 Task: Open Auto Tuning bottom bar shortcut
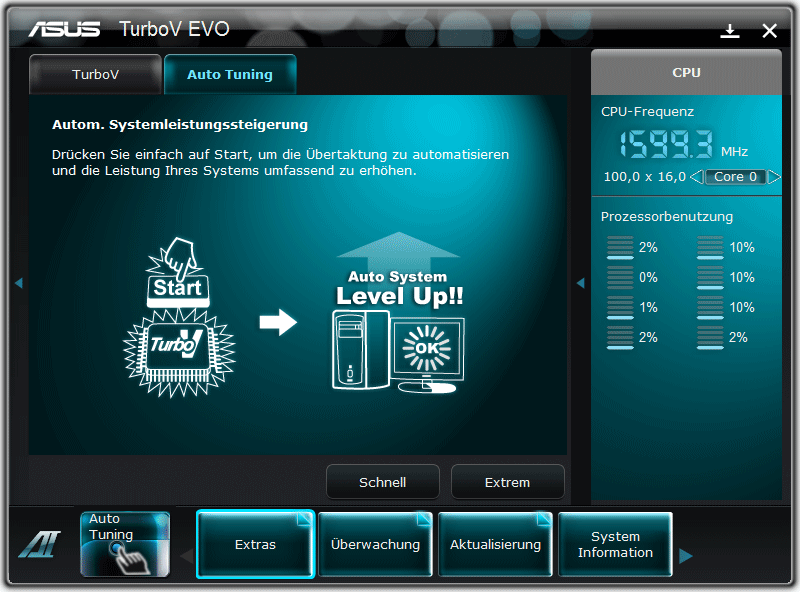(x=125, y=544)
